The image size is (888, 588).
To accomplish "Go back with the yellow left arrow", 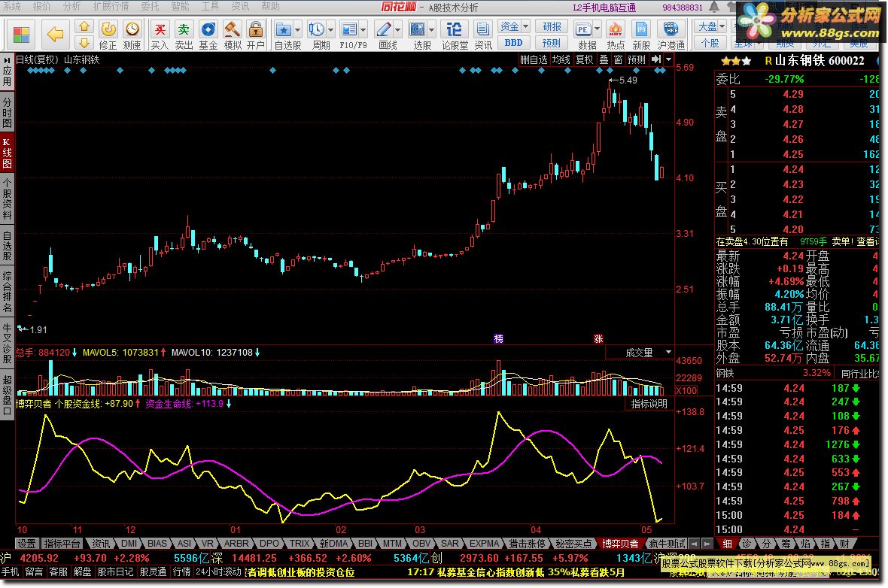I will (x=55, y=35).
